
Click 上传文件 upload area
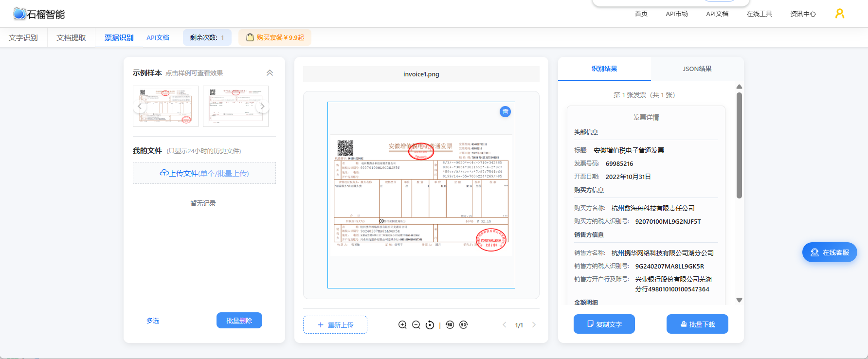click(x=204, y=173)
